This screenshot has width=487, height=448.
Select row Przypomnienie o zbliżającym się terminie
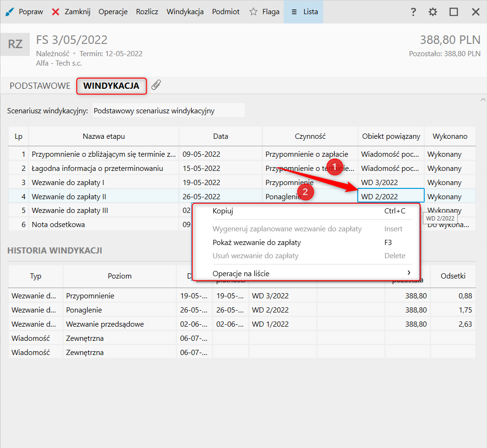242,154
